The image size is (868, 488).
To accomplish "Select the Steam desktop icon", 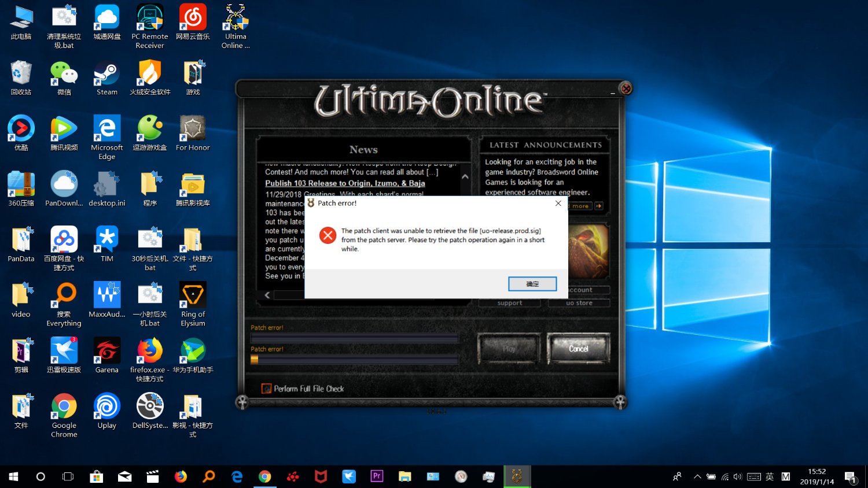I will pos(107,78).
